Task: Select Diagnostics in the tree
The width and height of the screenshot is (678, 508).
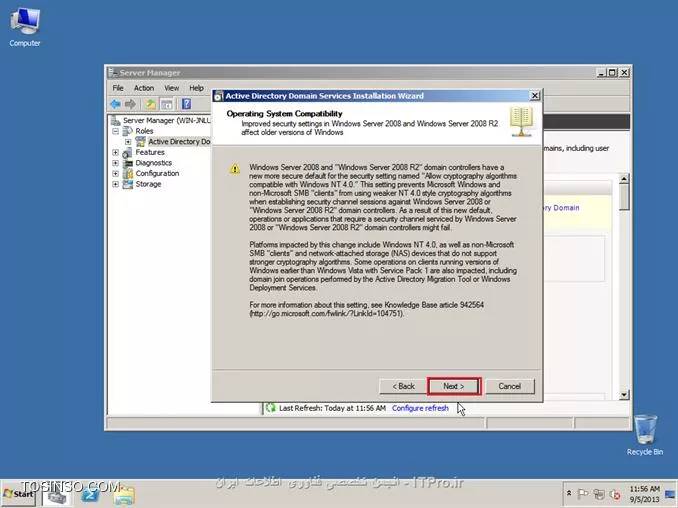Action: [x=154, y=163]
